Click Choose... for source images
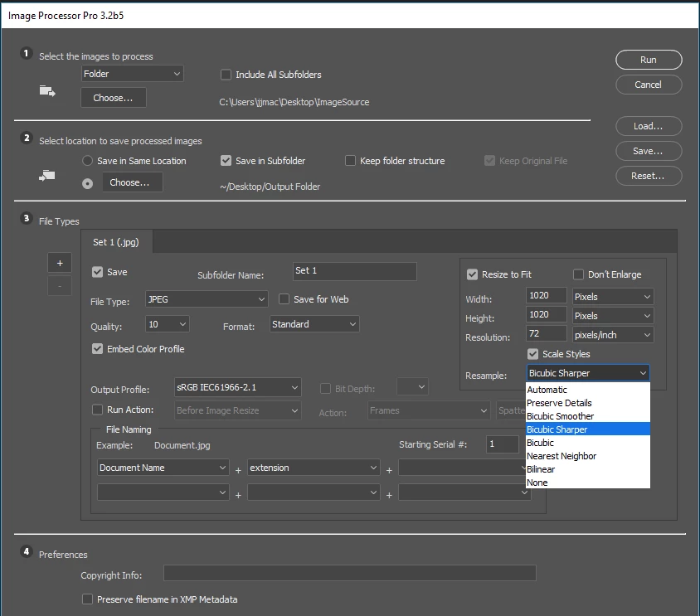700x616 pixels. click(x=114, y=98)
